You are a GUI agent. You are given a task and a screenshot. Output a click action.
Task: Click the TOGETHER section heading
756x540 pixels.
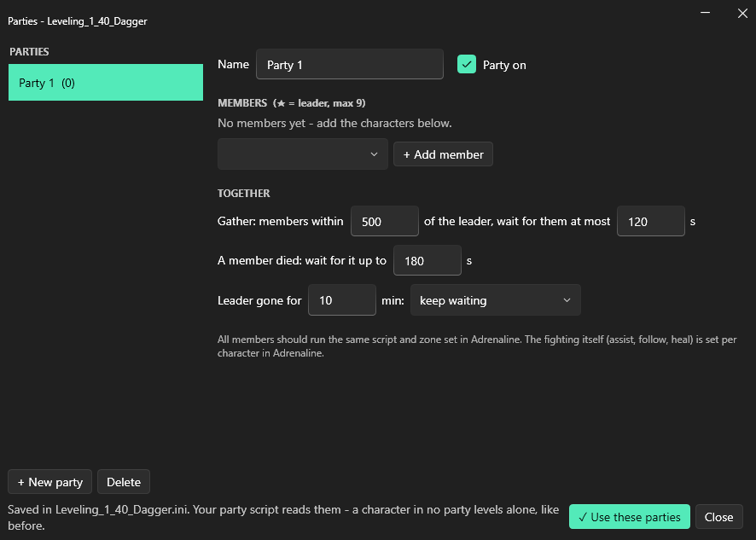244,194
